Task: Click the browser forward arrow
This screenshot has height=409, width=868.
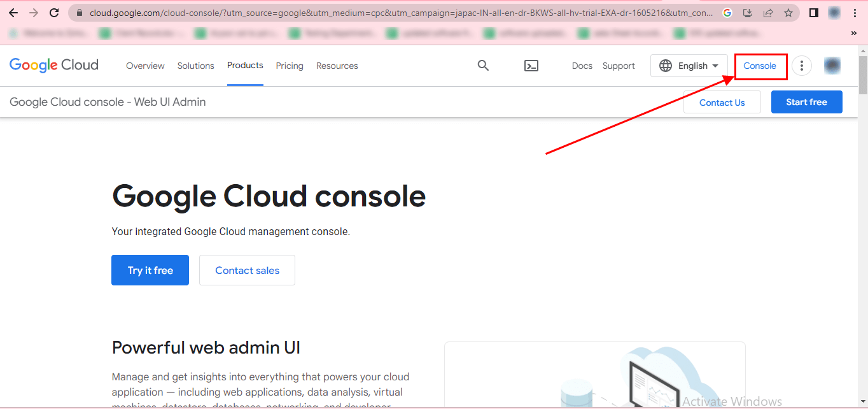Action: click(x=34, y=13)
